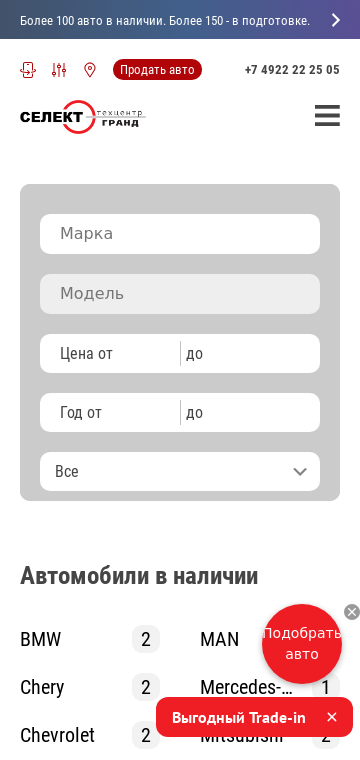
Task: Open the Модель model selector
Action: tap(180, 294)
